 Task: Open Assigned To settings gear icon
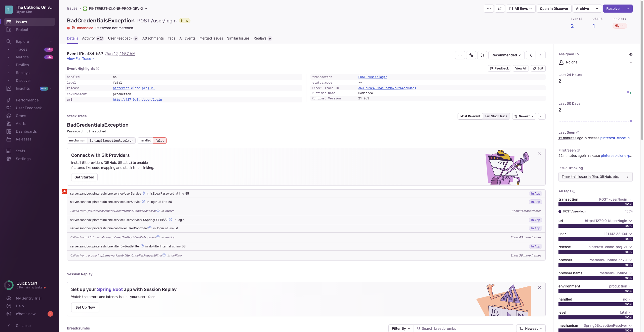point(631,54)
